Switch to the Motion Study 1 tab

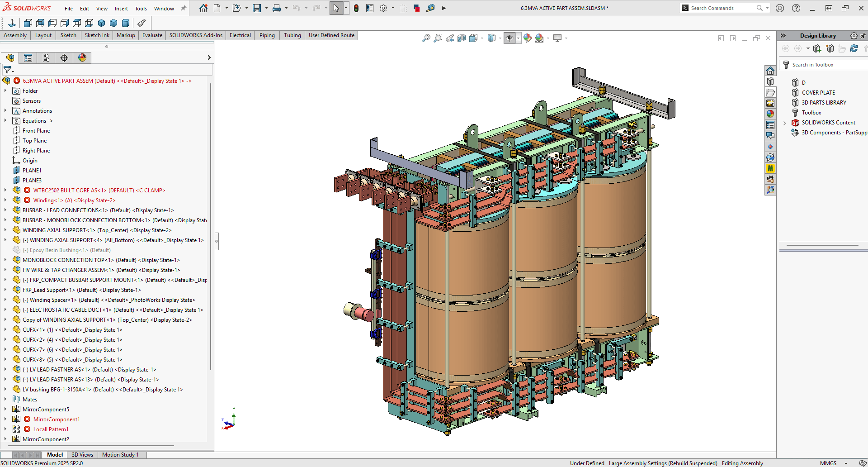pyautogui.click(x=120, y=455)
